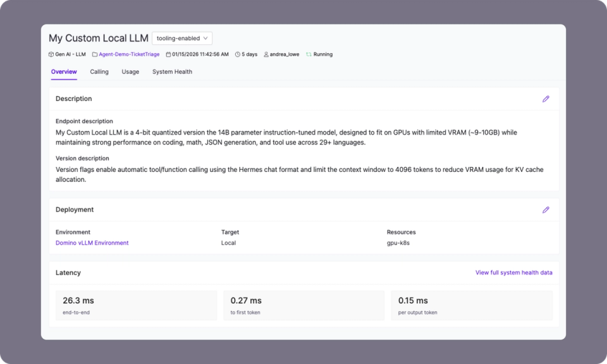Click the sync icon next to Running status
Viewport: 607px width, 364px height.
pyautogui.click(x=308, y=54)
